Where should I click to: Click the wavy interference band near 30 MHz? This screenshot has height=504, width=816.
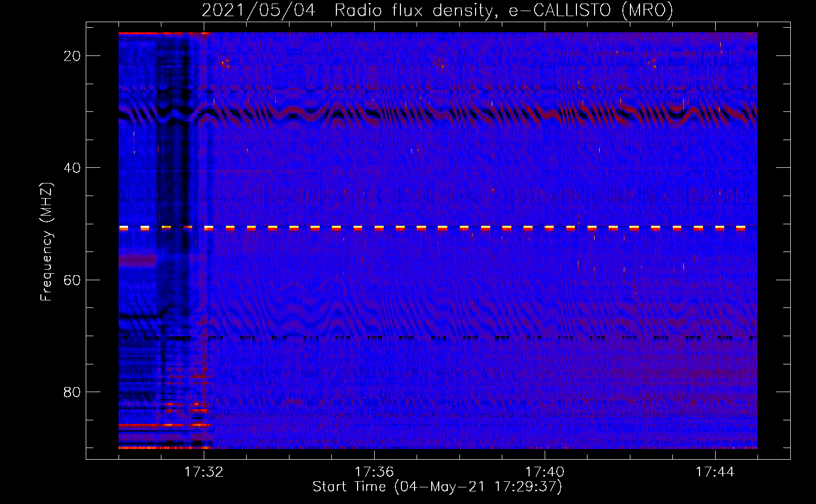[438, 113]
